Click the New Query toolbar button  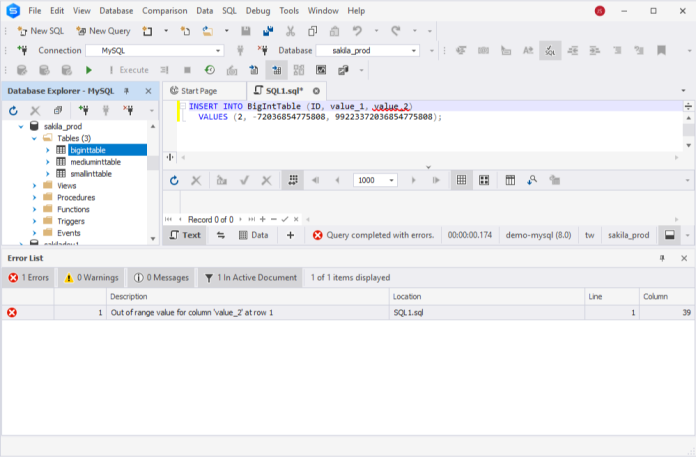tap(103, 31)
